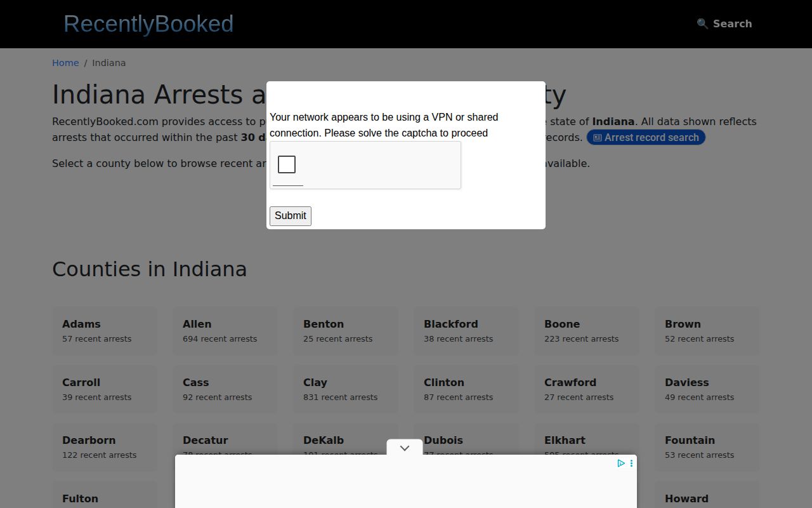The width and height of the screenshot is (812, 508).
Task: Choose Daviess county
Action: point(707,389)
